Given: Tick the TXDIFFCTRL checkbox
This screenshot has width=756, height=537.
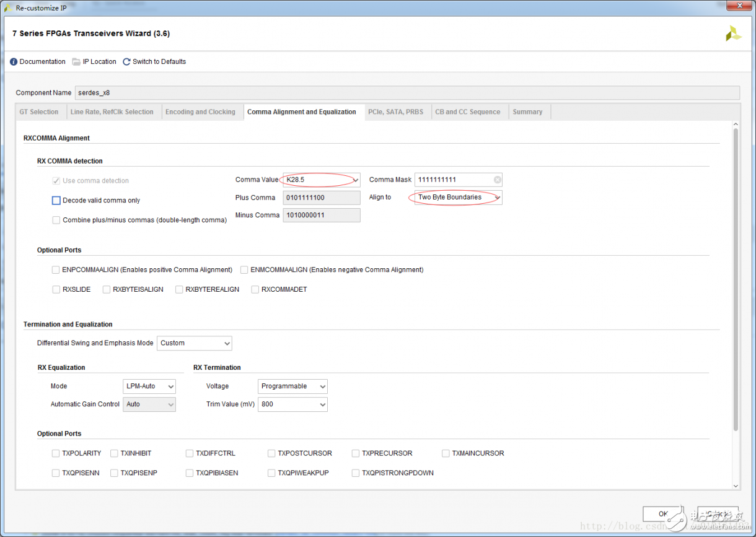Looking at the screenshot, I should click(190, 453).
